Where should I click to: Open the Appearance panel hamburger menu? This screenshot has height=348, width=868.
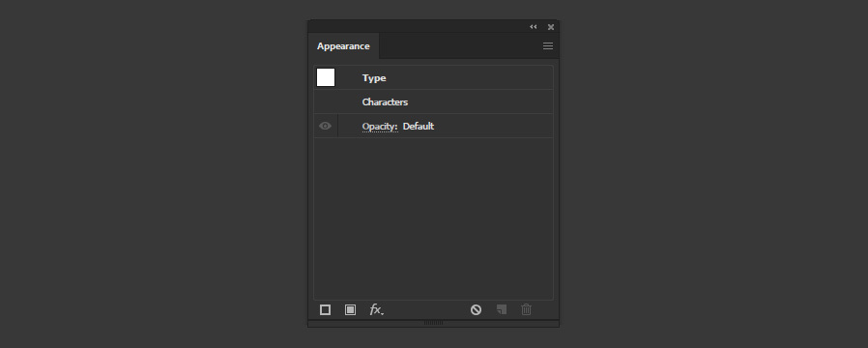(548, 46)
